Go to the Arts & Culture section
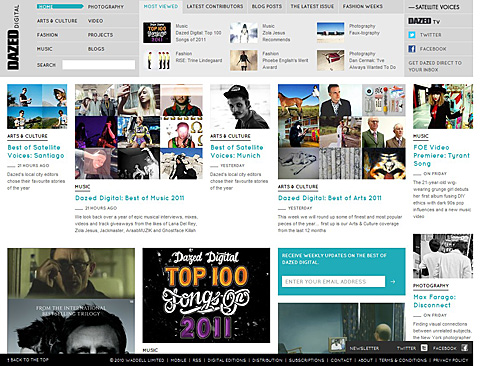 [57, 21]
